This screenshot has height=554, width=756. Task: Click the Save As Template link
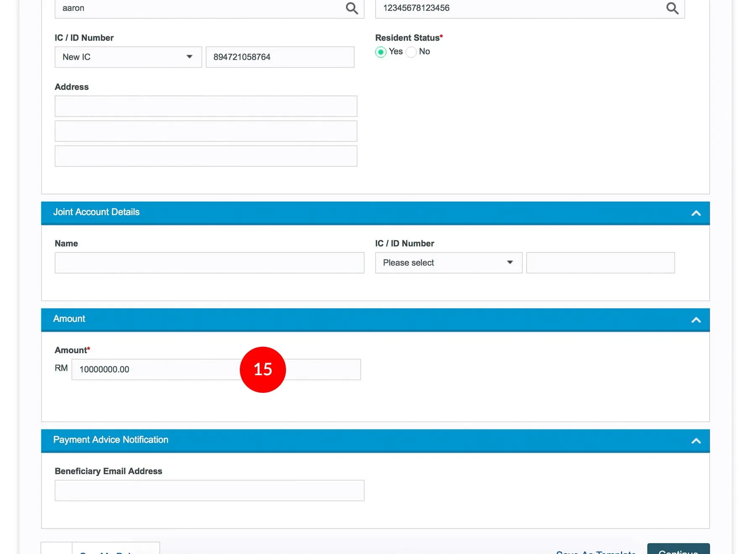click(x=596, y=552)
